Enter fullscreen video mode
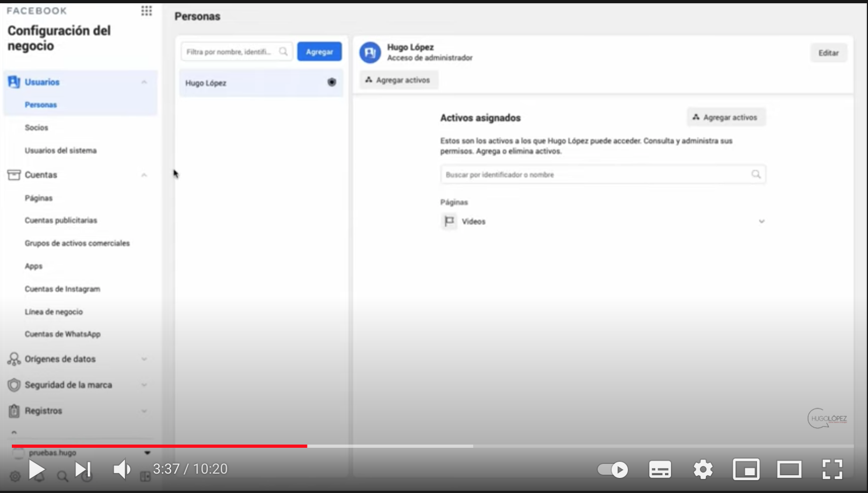This screenshot has height=493, width=868. tap(832, 470)
